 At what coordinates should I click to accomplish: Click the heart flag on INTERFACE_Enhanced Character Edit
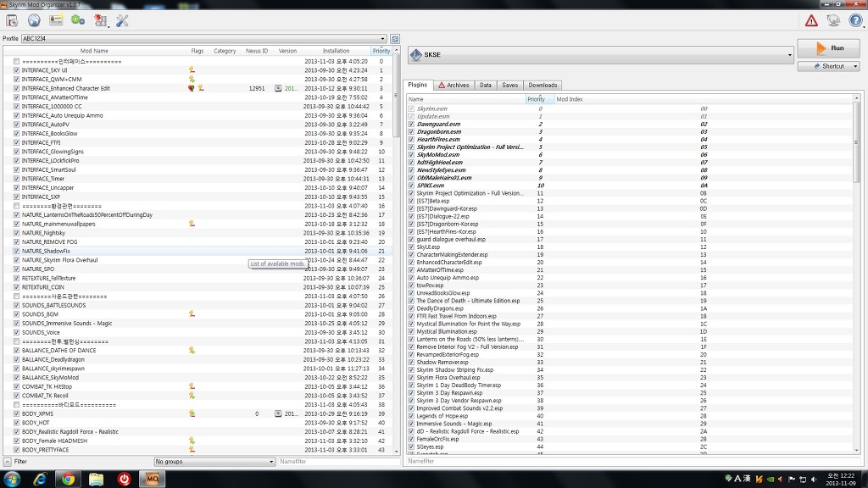[x=192, y=88]
